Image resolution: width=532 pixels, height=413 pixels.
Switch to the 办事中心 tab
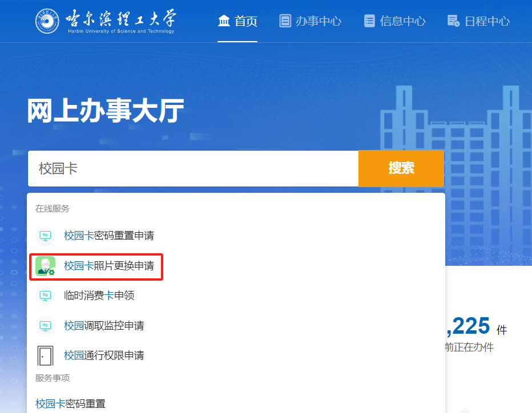[318, 21]
